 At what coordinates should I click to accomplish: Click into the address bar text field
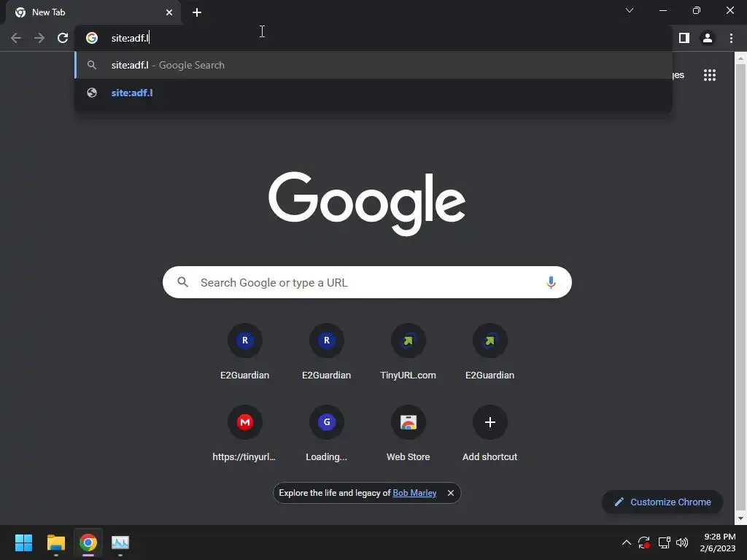(373, 38)
